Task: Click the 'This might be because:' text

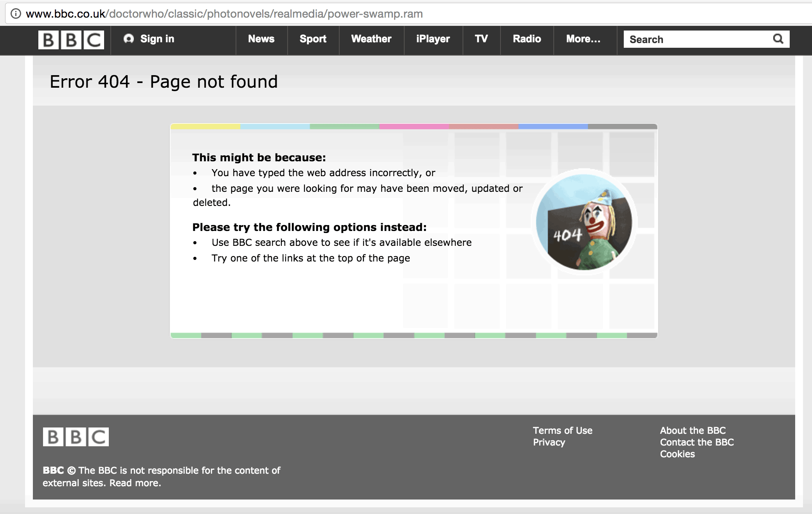Action: (259, 157)
